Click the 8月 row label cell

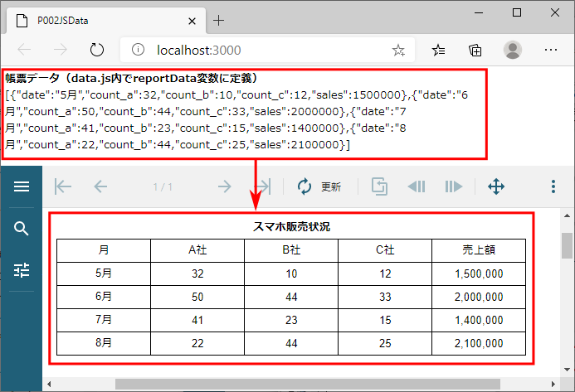coord(104,343)
